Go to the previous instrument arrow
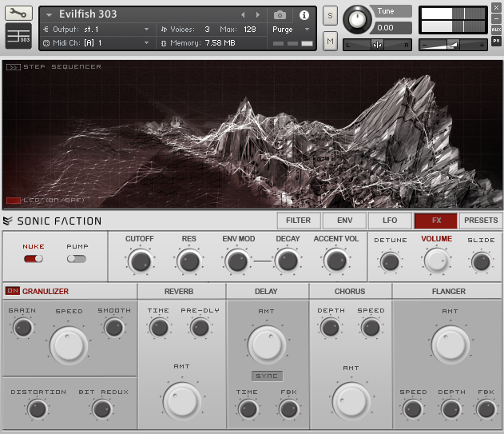Screen dimensions: 504x434 tap(244, 15)
